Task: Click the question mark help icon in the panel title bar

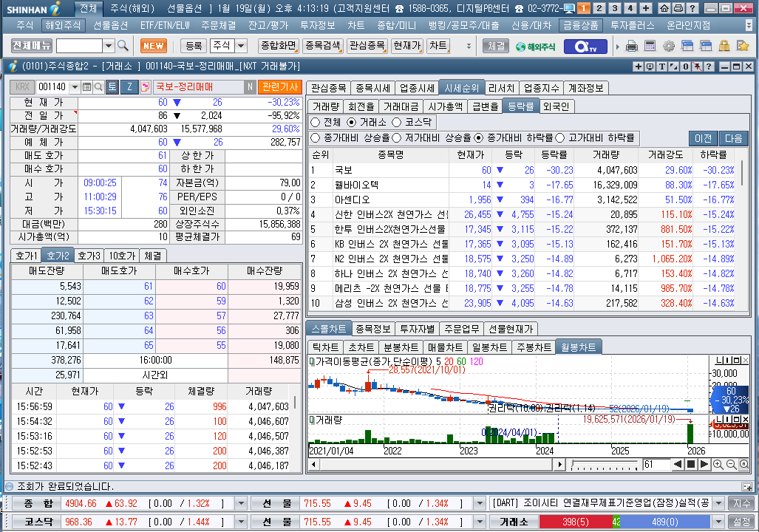Action: click(709, 66)
